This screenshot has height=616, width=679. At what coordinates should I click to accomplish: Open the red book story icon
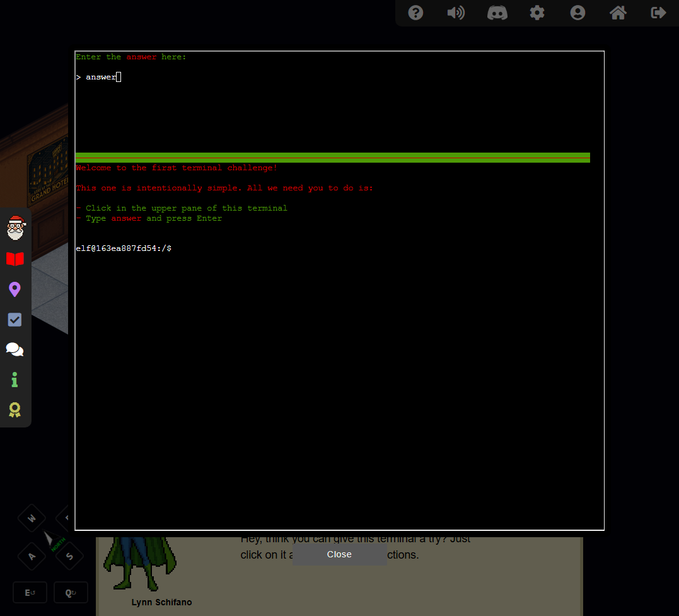tap(15, 259)
